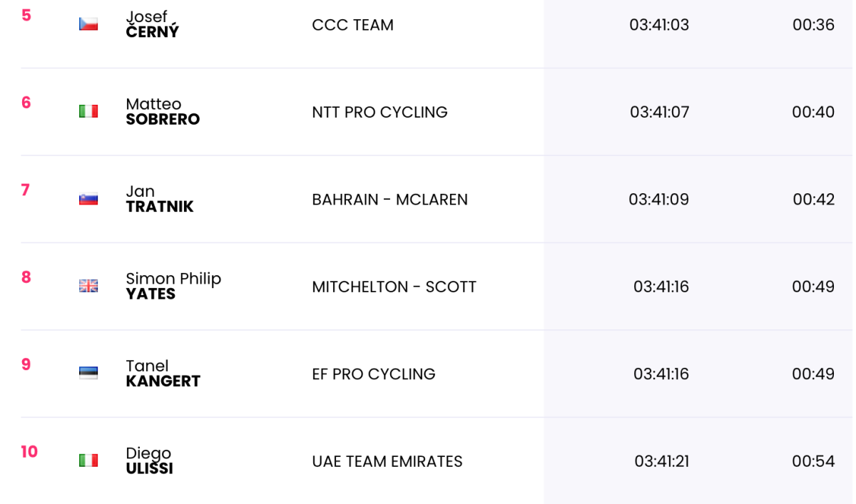856x504 pixels.
Task: Click the British flag next to Simon Yates
Action: pos(88,286)
